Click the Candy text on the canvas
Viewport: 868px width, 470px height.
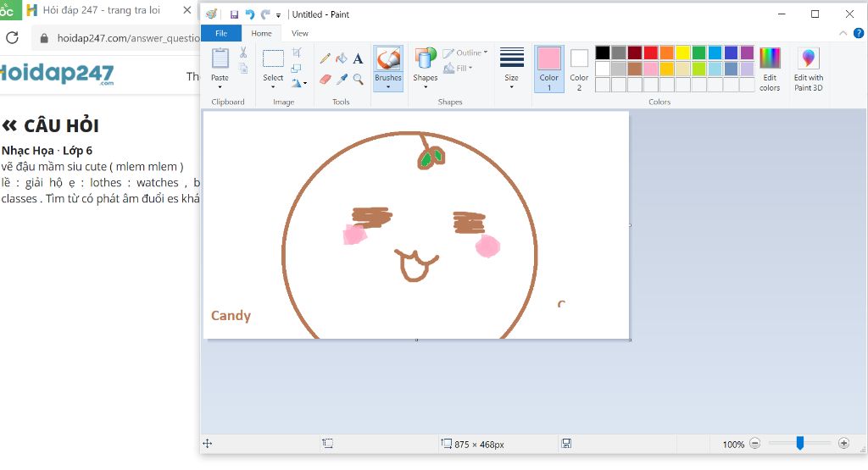pos(231,315)
